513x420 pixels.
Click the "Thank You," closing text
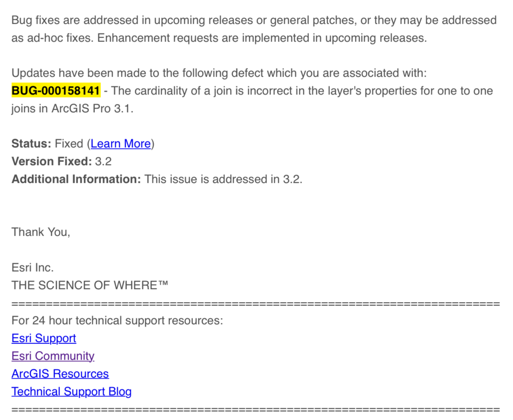[x=41, y=232]
